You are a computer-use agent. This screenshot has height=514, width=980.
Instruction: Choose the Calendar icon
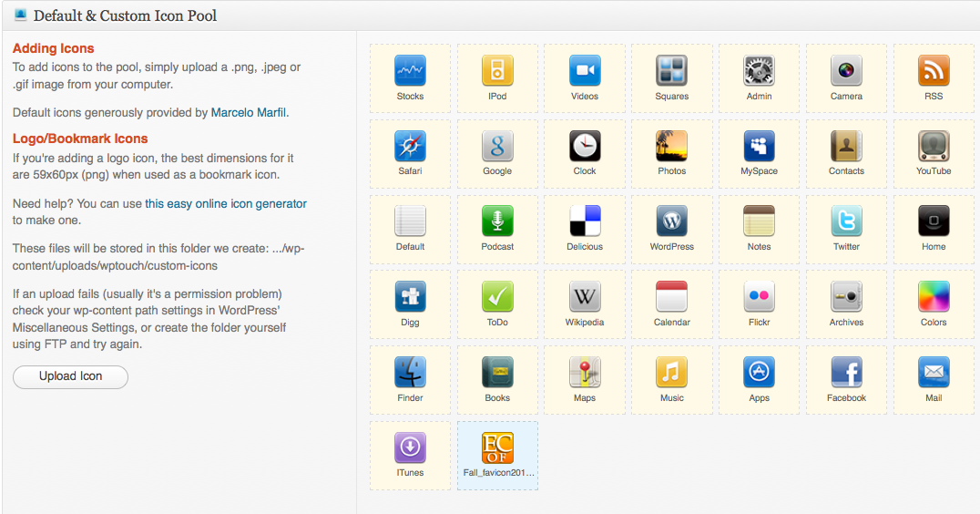coord(671,297)
